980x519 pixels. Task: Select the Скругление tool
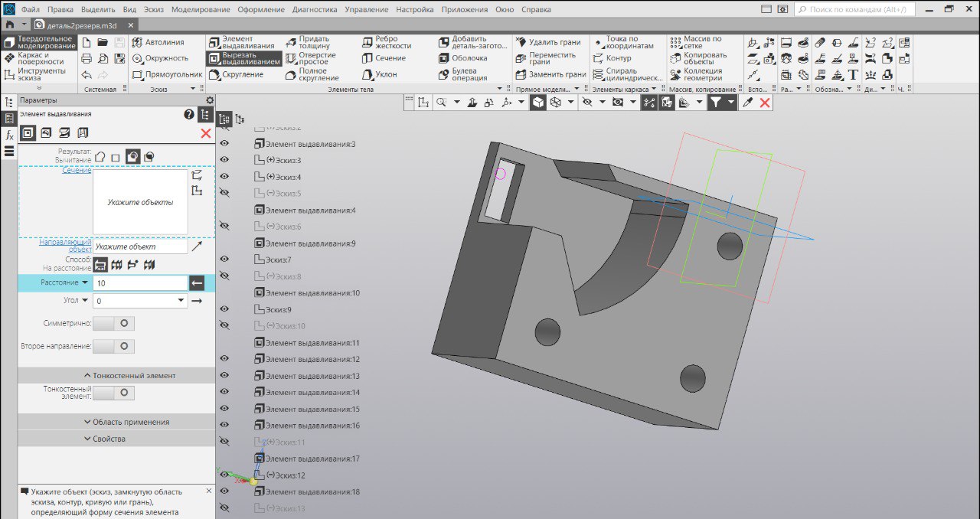pyautogui.click(x=235, y=75)
